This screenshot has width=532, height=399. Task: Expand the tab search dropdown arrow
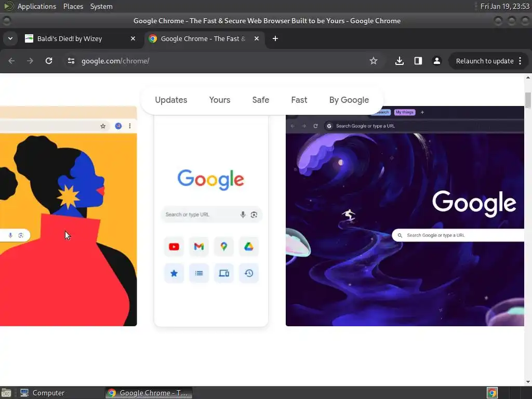pos(10,38)
